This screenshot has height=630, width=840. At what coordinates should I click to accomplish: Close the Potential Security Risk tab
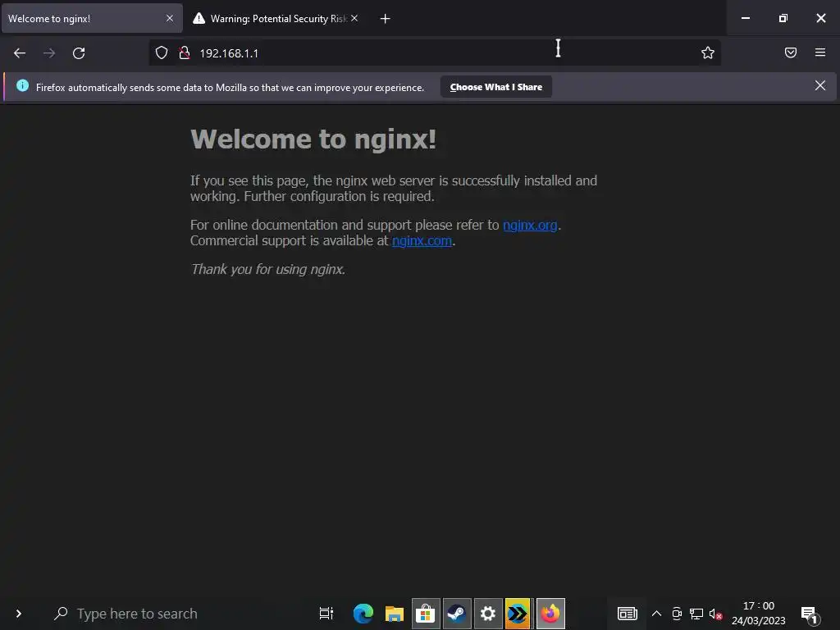click(354, 18)
